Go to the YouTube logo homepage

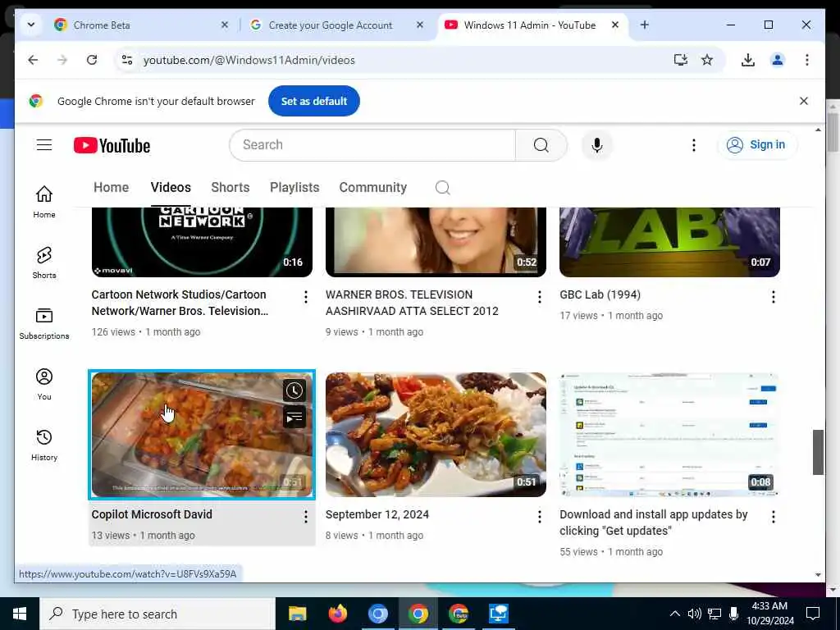click(x=112, y=146)
